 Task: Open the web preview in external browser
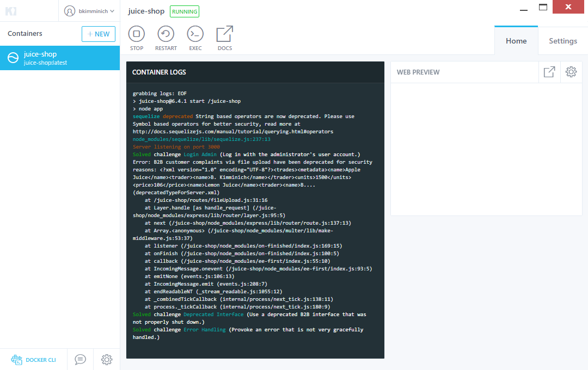click(x=550, y=72)
